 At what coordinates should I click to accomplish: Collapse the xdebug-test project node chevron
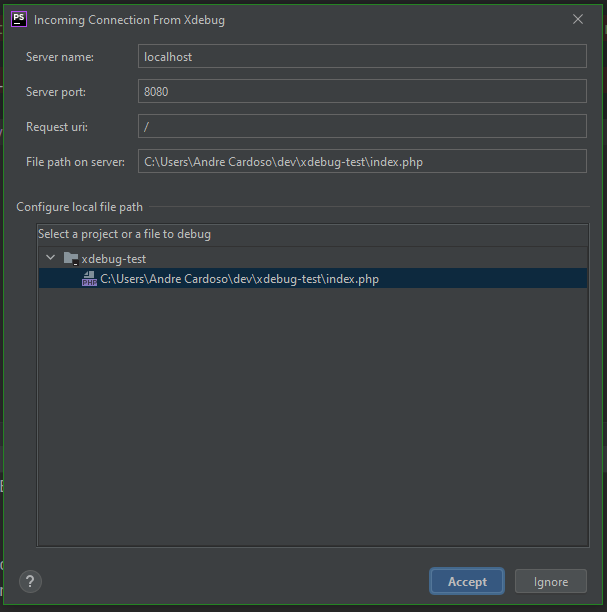(x=50, y=258)
